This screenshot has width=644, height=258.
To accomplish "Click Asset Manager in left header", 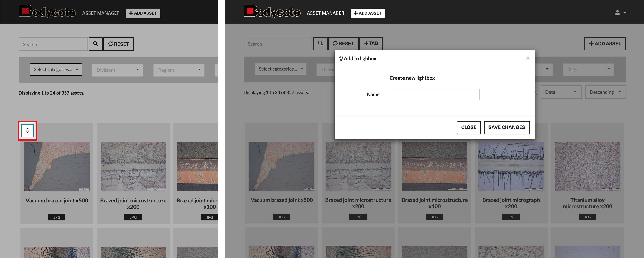I will point(101,13).
